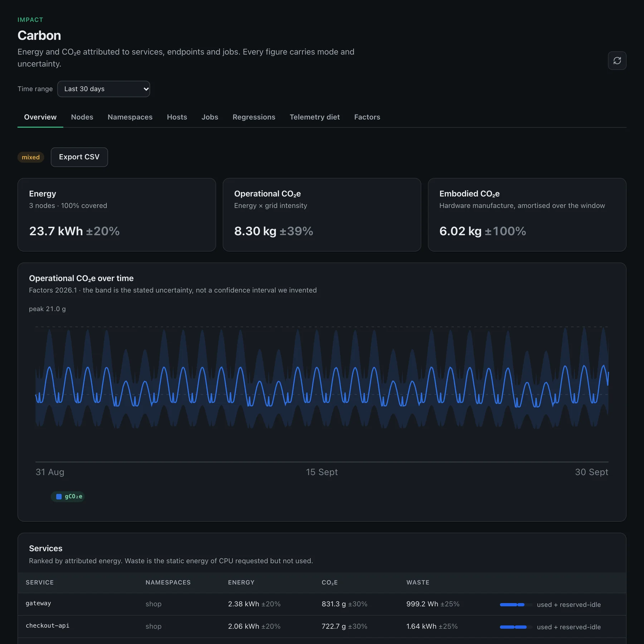644x644 pixels.
Task: Click the Energy 23.7 kWh card
Action: click(117, 215)
